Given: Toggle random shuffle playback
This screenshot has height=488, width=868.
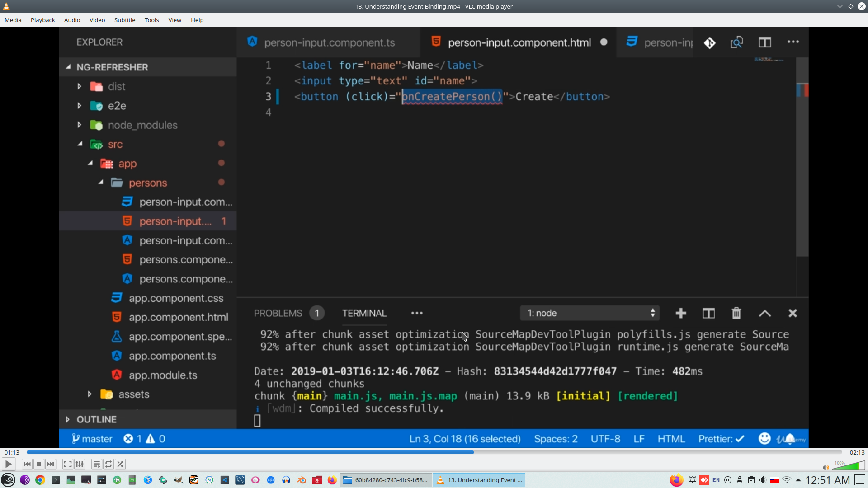Looking at the screenshot, I should (x=120, y=464).
